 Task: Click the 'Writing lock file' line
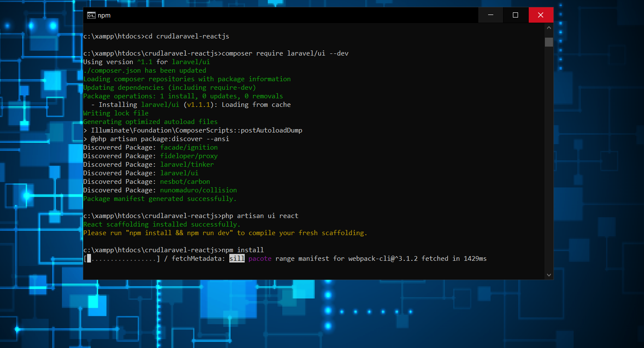pyautogui.click(x=116, y=113)
